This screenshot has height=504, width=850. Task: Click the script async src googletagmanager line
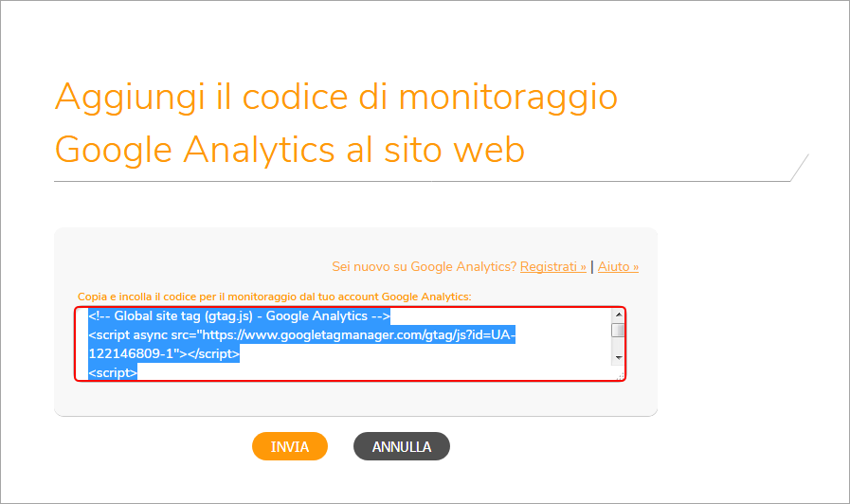(x=301, y=335)
